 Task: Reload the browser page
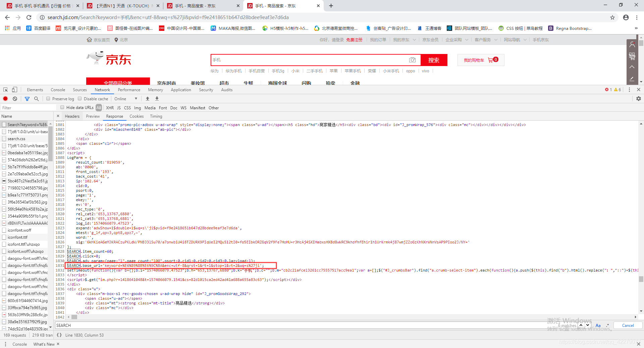pos(29,17)
